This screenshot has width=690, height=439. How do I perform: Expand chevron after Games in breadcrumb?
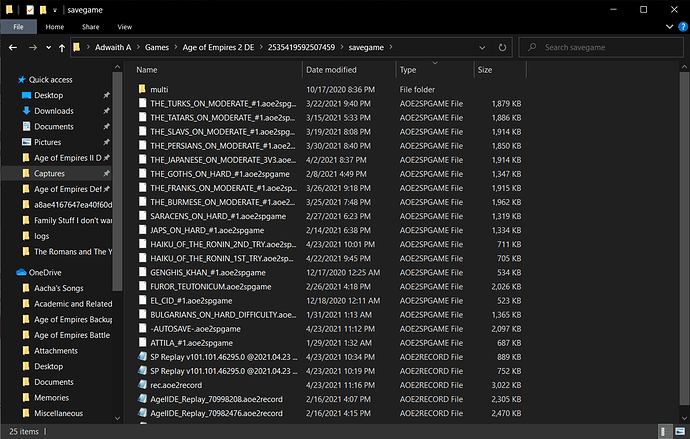[x=176, y=48]
